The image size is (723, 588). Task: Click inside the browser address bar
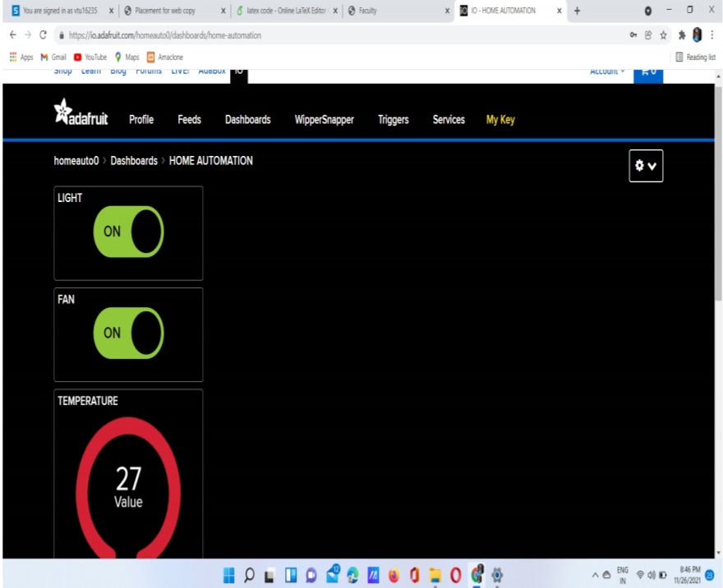pyautogui.click(x=246, y=36)
